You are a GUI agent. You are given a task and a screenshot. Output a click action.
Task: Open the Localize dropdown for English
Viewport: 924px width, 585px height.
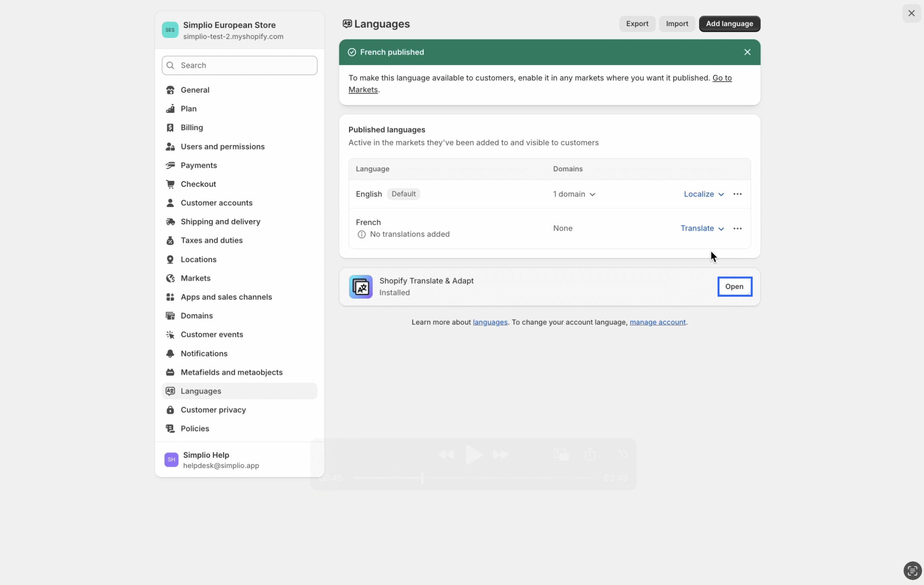click(703, 194)
